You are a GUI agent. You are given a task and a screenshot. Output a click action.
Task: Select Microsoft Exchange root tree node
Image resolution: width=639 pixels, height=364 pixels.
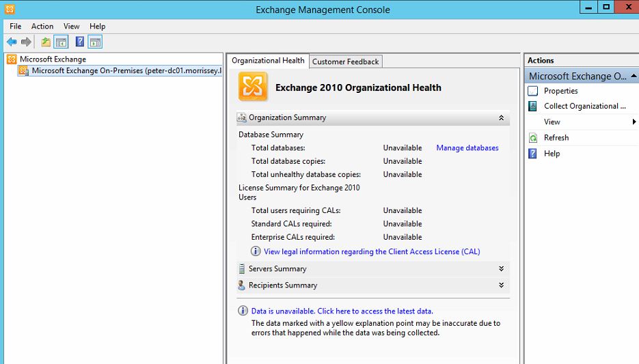tap(53, 59)
